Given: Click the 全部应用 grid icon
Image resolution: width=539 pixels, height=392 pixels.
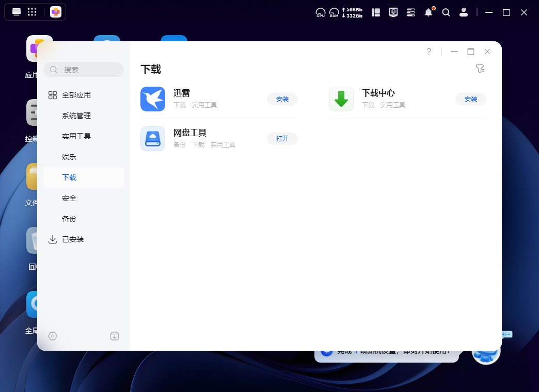Looking at the screenshot, I should click(53, 95).
